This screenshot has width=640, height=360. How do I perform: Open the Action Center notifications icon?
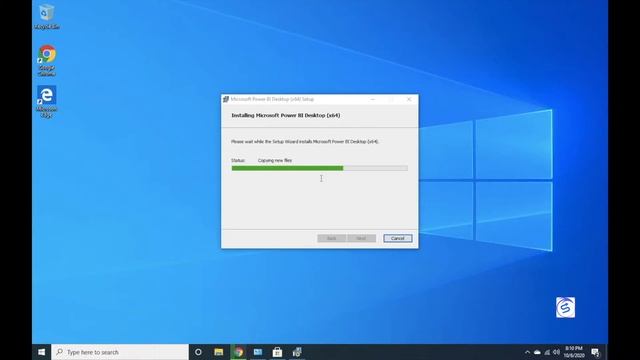click(x=595, y=352)
